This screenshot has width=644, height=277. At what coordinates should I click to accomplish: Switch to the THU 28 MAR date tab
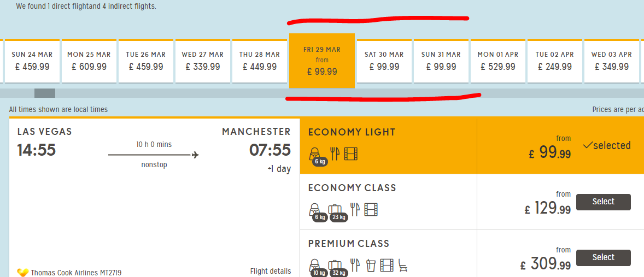(x=260, y=61)
